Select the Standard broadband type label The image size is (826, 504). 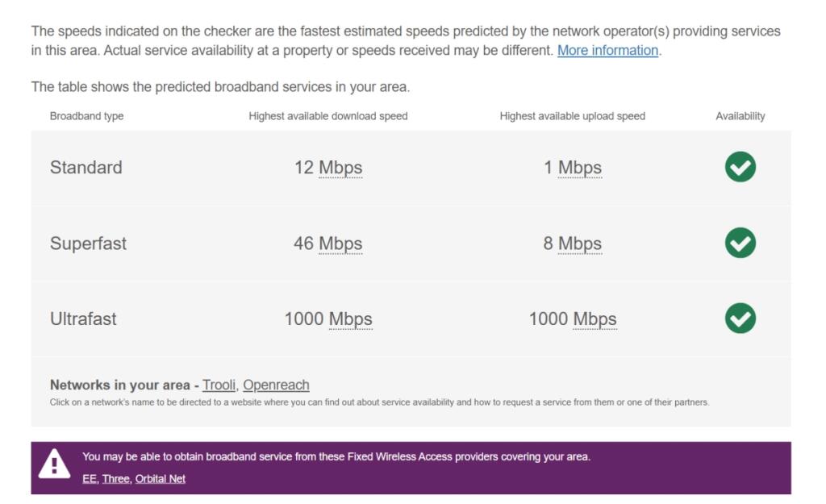pyautogui.click(x=86, y=168)
